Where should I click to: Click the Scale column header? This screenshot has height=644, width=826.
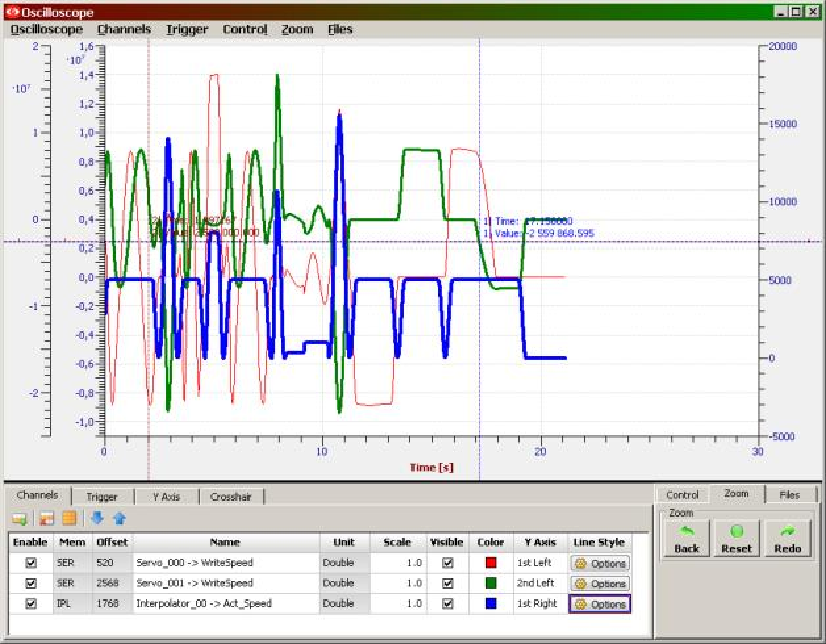397,542
